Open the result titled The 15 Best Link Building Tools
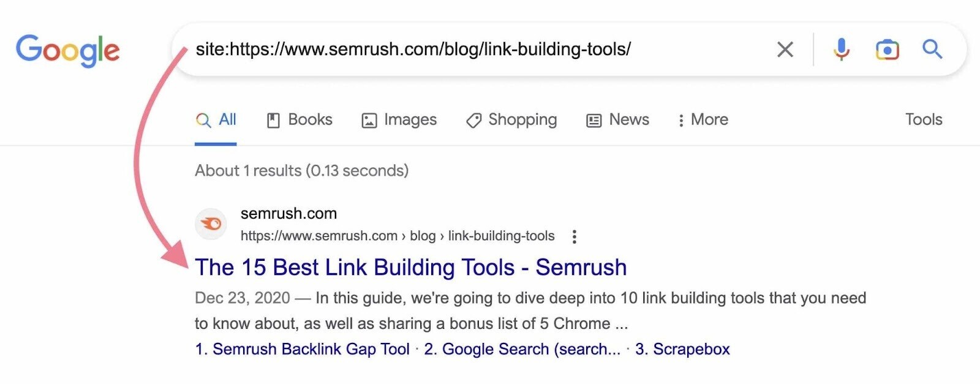The image size is (980, 384). (x=410, y=267)
